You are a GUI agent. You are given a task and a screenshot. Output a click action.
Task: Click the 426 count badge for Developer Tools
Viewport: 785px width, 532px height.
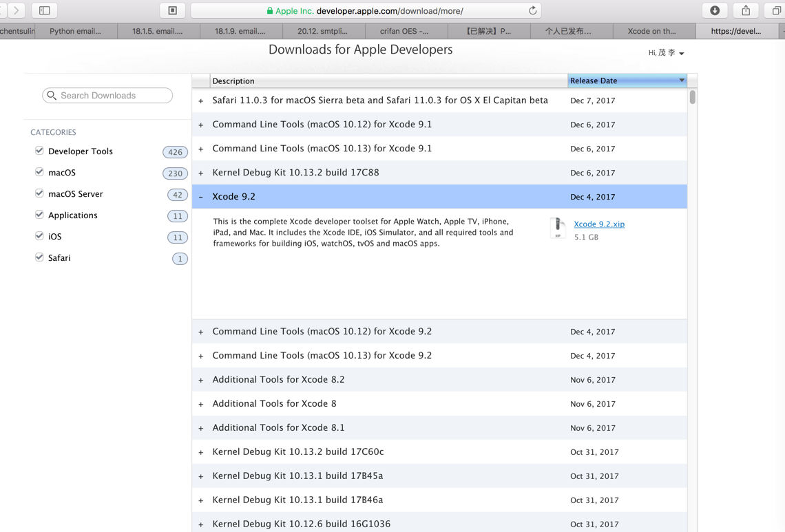pyautogui.click(x=175, y=152)
